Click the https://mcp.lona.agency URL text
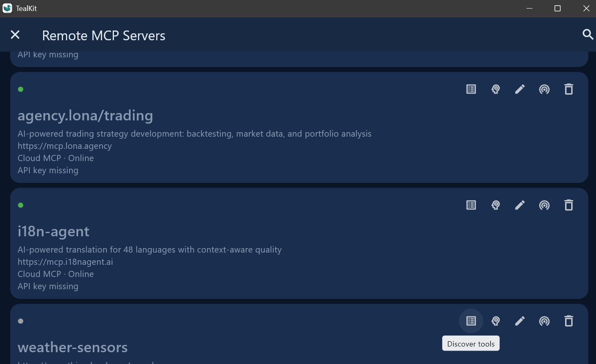The image size is (596, 364). 65,146
